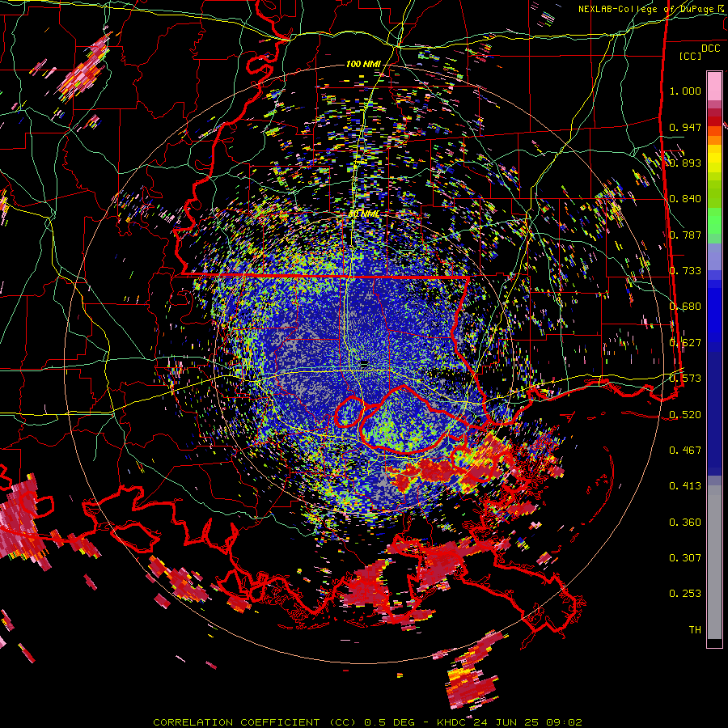Screen dimensions: 728x728
Task: Select the 0.467 legend value
Action: point(685,450)
